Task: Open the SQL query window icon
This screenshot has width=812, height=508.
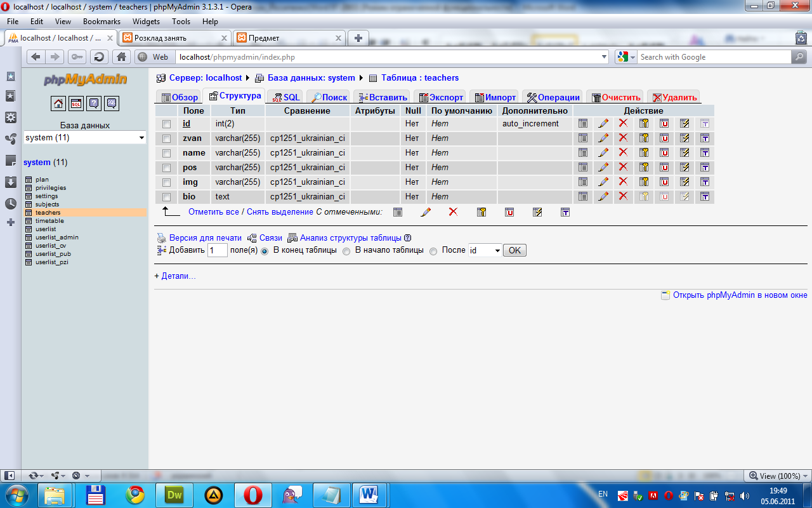Action: (x=76, y=104)
